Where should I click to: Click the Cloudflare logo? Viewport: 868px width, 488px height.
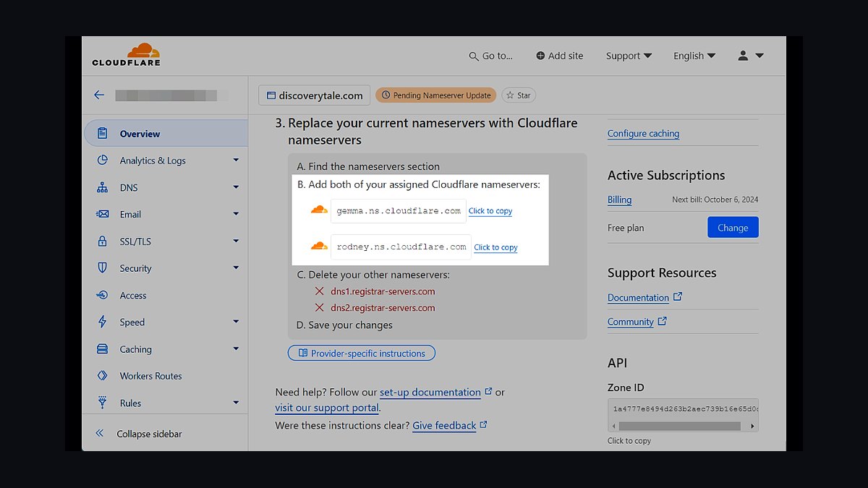pos(127,55)
